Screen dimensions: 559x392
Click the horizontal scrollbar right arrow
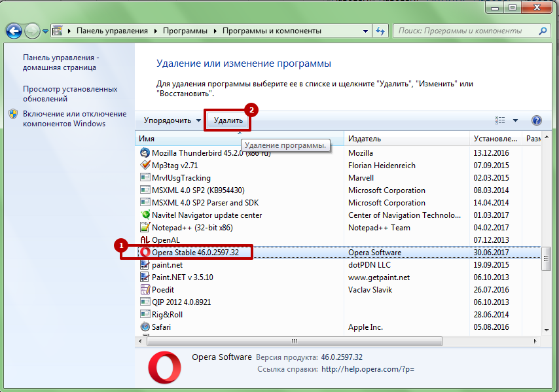[535, 341]
